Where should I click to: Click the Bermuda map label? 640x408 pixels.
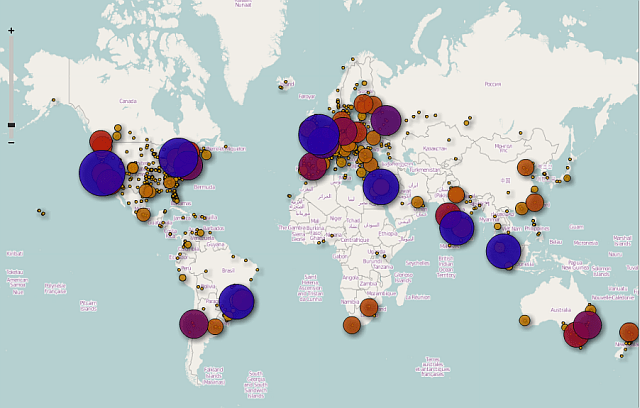(204, 187)
